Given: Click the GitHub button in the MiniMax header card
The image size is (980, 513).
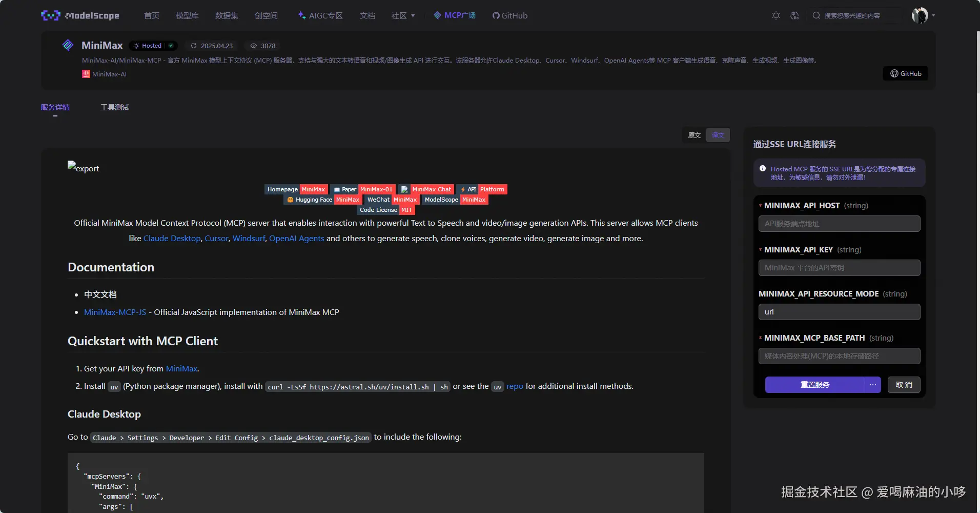Looking at the screenshot, I should pyautogui.click(x=905, y=73).
